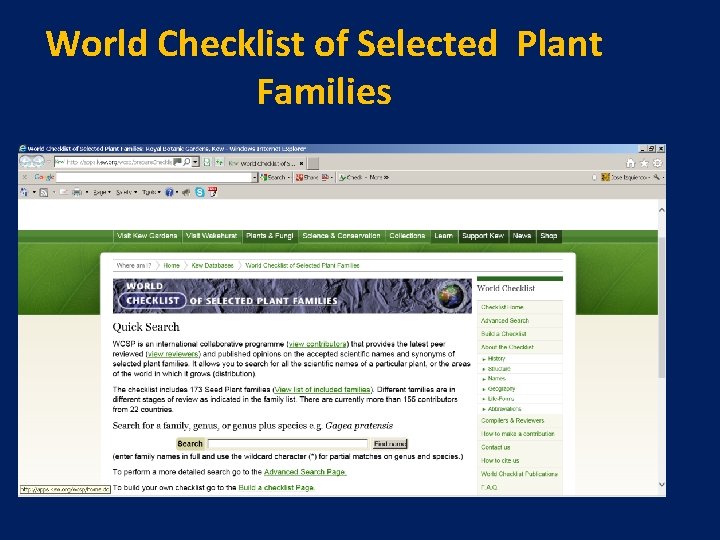The image size is (720, 540).
Task: Open Compilers & Reviewers sidebar link
Action: point(512,421)
